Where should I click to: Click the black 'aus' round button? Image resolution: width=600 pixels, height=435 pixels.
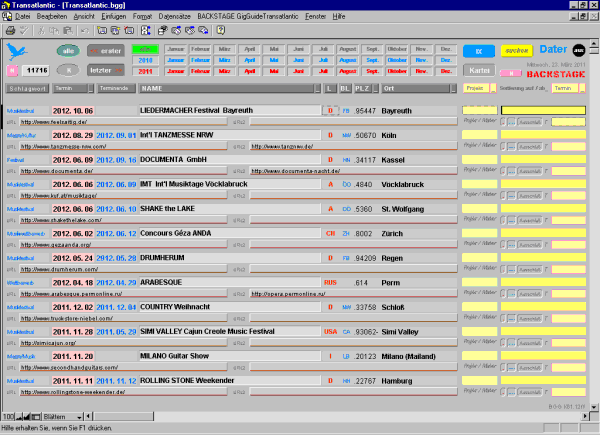click(x=577, y=48)
